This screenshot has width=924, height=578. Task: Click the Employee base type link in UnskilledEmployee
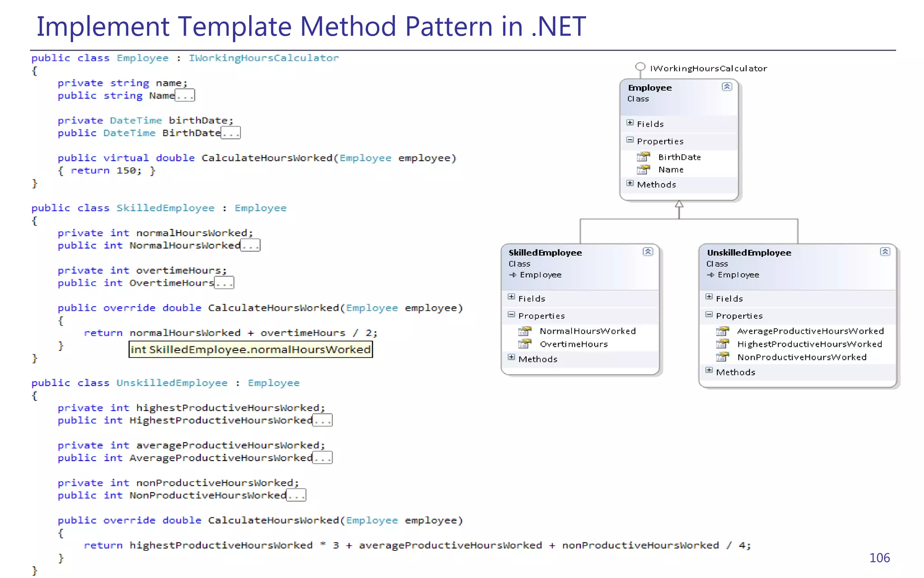[738, 275]
